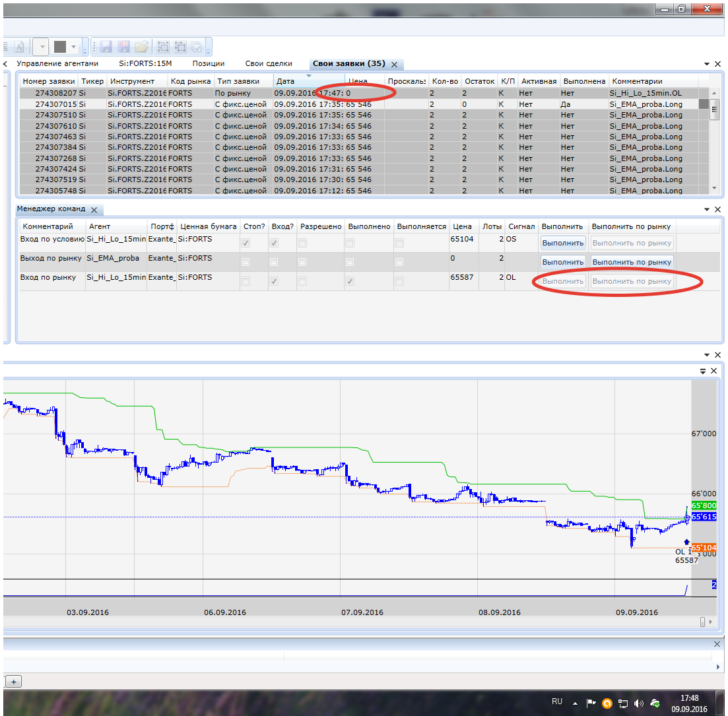Switch to the 'Позиции' tab
The height and width of the screenshot is (716, 728).
pos(209,63)
